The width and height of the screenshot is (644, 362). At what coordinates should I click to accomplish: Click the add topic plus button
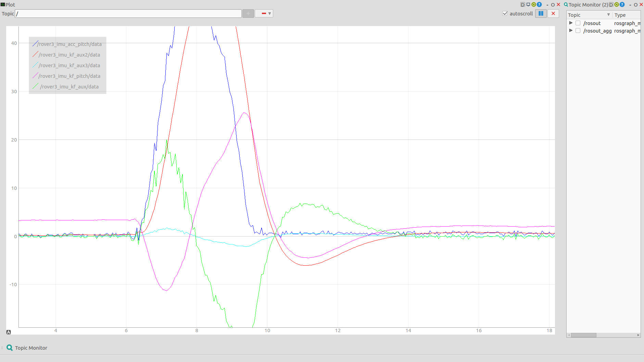pyautogui.click(x=248, y=14)
